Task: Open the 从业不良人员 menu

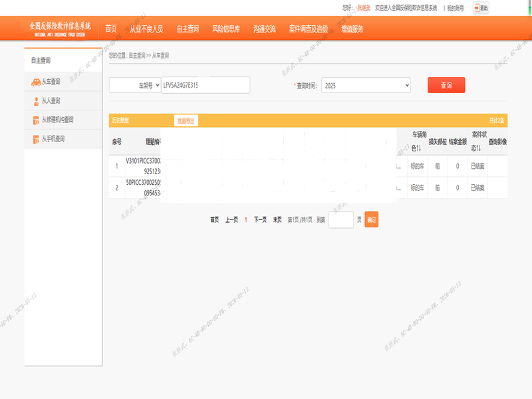Action: [x=146, y=29]
